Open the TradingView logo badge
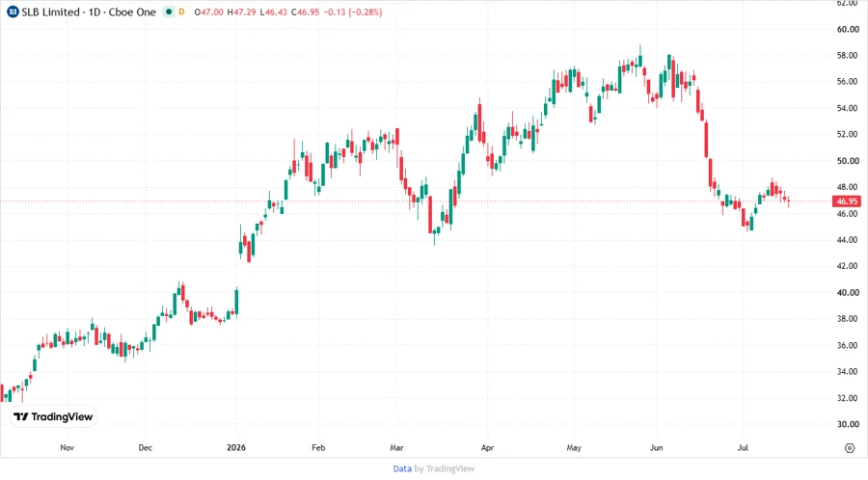The height and width of the screenshot is (480, 868). point(54,416)
